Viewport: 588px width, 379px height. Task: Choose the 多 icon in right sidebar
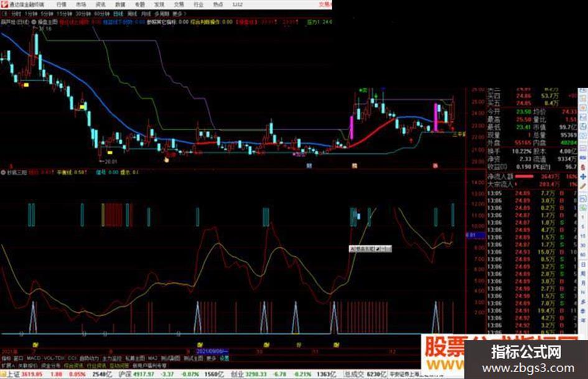(x=583, y=301)
